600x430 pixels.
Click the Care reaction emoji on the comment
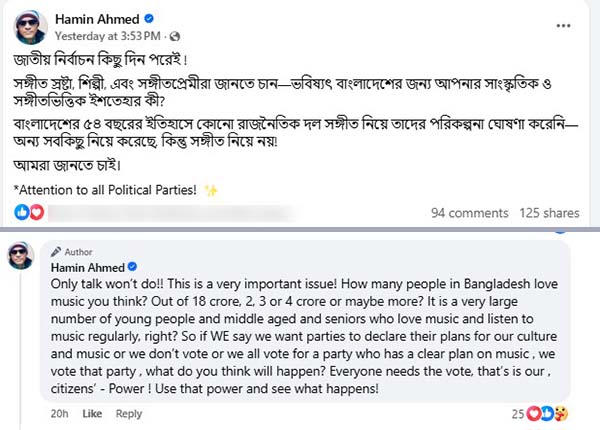[563, 412]
